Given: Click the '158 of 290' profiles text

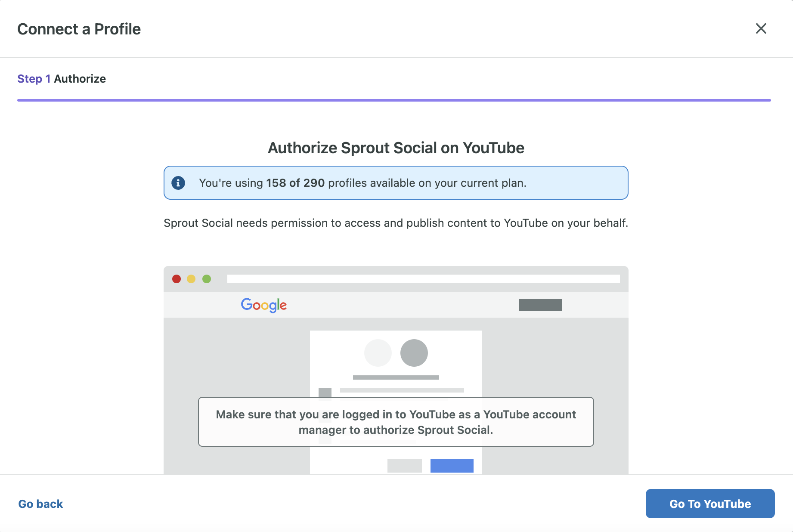Looking at the screenshot, I should click(295, 183).
